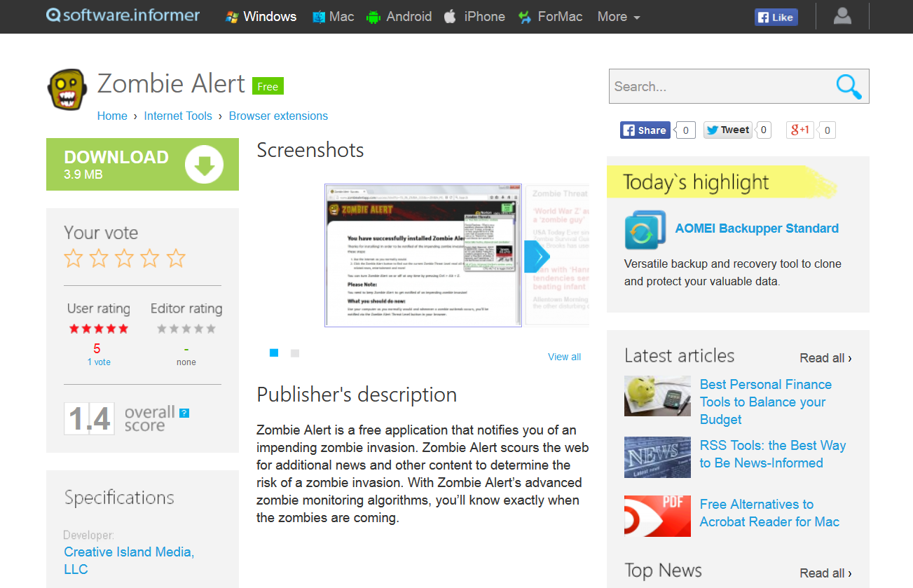Image resolution: width=913 pixels, height=588 pixels.
Task: Open Best Personal Finance Tools article link
Action: (x=766, y=402)
